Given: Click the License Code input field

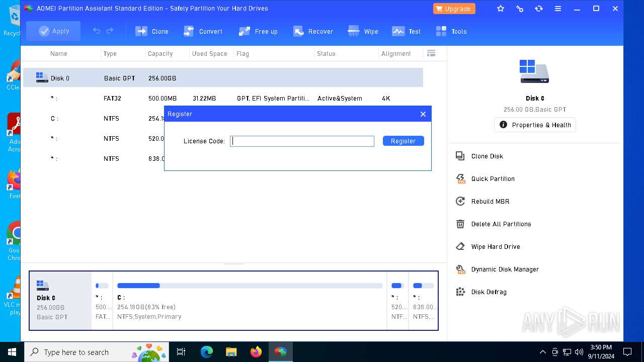Looking at the screenshot, I should pos(302,141).
